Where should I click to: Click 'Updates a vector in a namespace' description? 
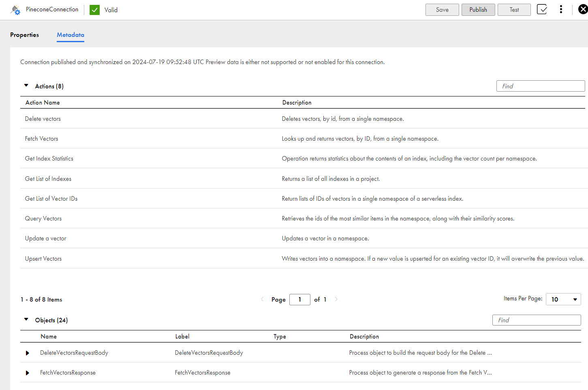click(325, 238)
